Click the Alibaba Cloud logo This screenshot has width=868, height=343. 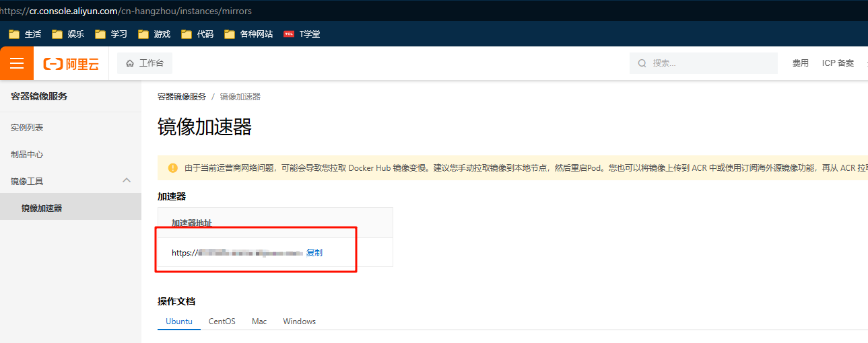click(x=71, y=64)
